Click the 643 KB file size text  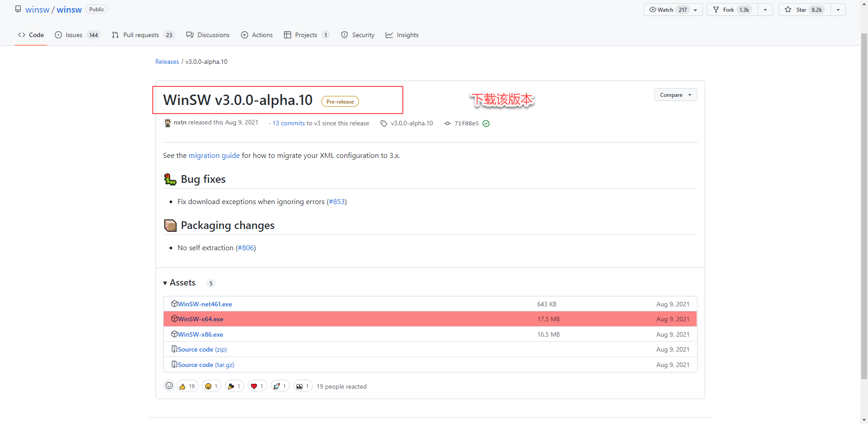pos(547,304)
